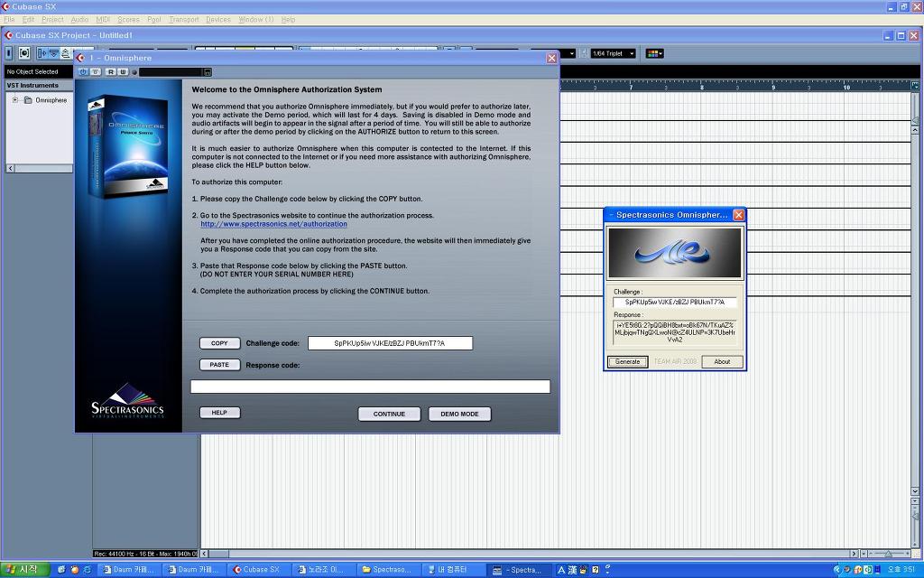This screenshot has width=924, height=578.
Task: Click the COPY challenge code button
Action: point(219,343)
